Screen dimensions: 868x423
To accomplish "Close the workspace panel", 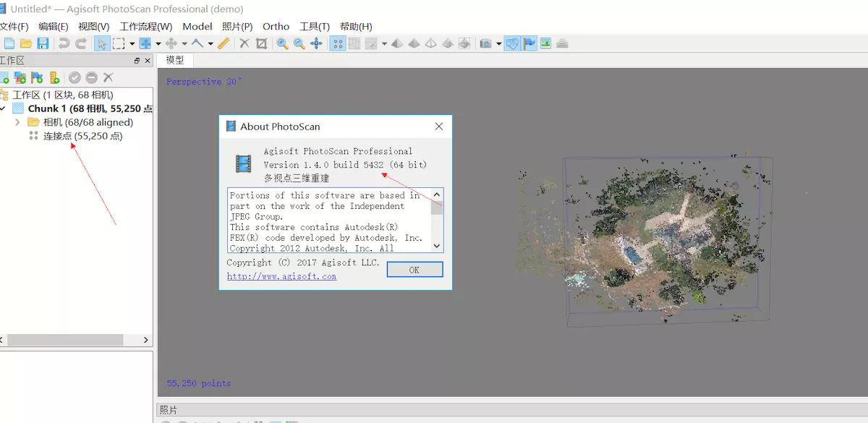I will [x=148, y=61].
